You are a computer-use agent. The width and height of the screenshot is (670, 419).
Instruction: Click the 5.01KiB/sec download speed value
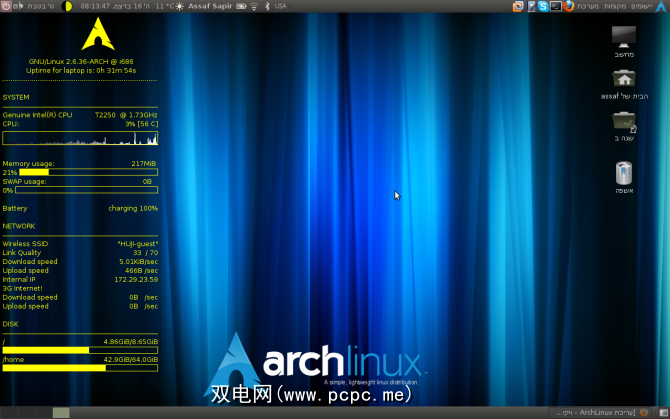[x=138, y=262]
